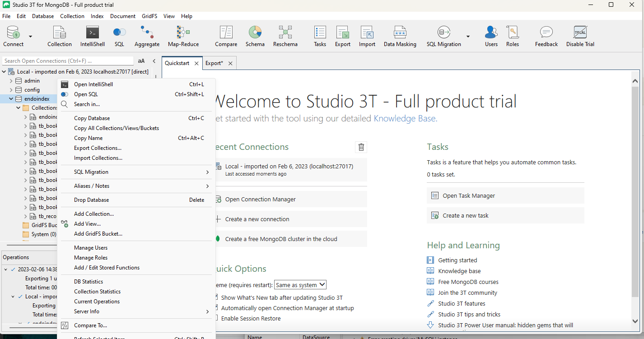Click the Export toolbar icon
This screenshot has height=339, width=644.
click(343, 36)
